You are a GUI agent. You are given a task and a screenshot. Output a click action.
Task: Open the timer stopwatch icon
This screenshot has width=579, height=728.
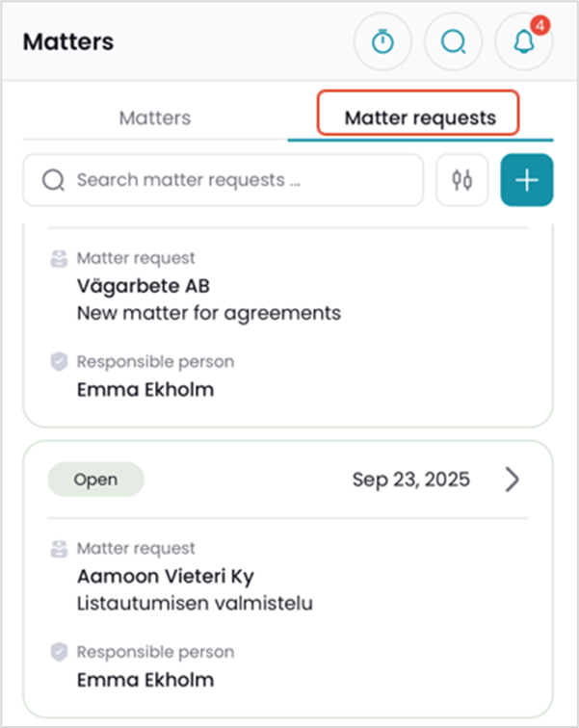point(382,42)
